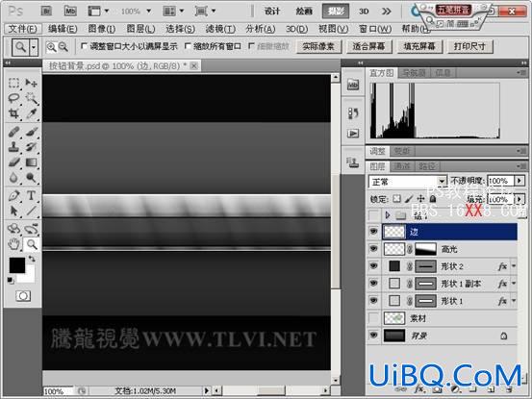
Task: Click the 实际像素 button
Action: (319, 46)
